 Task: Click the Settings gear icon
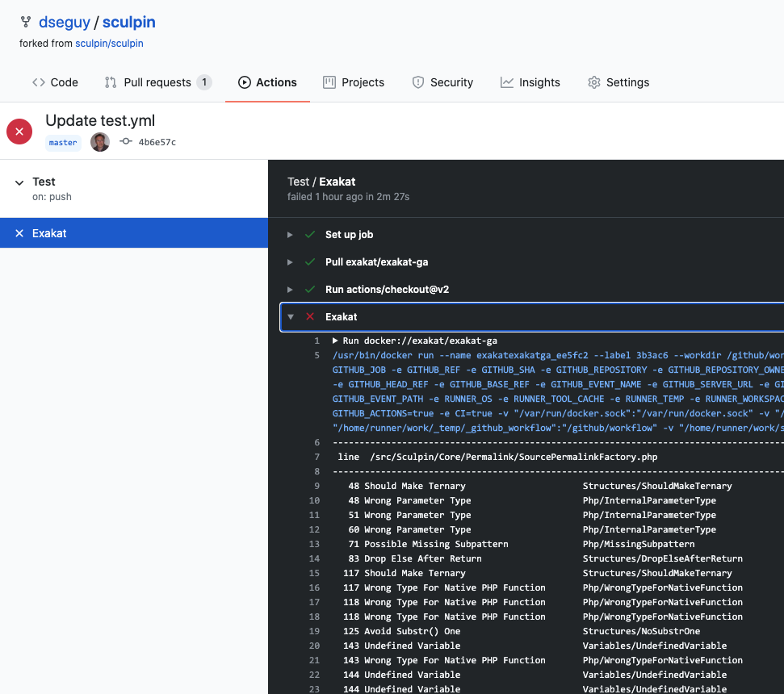click(x=594, y=82)
